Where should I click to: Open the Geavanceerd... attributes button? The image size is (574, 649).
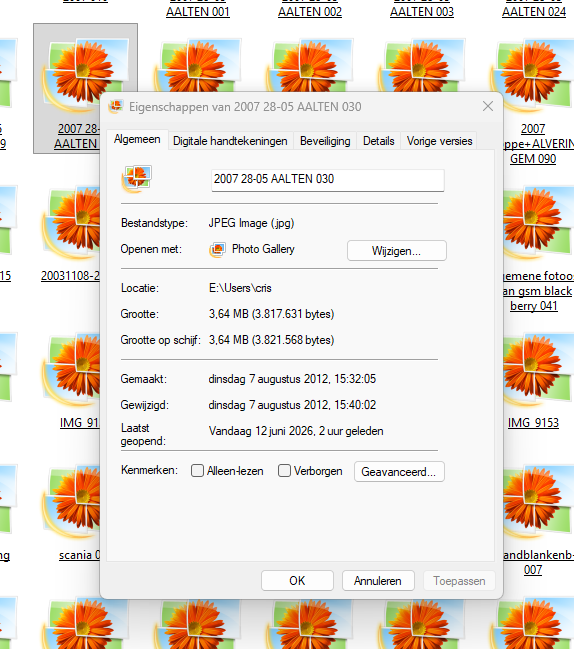coord(399,472)
